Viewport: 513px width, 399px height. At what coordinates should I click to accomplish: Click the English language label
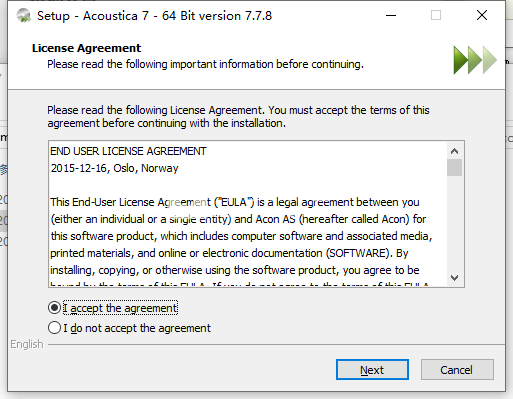pos(27,344)
